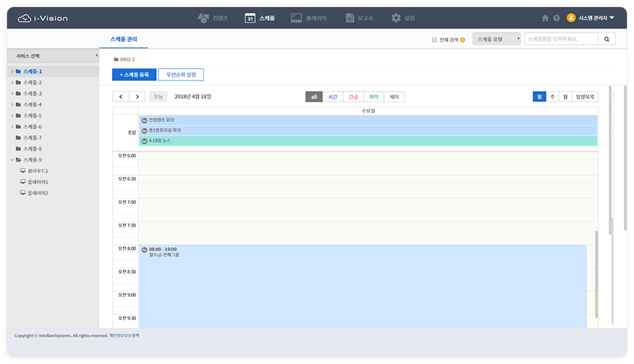Open the 설정 gear menu

tap(403, 18)
